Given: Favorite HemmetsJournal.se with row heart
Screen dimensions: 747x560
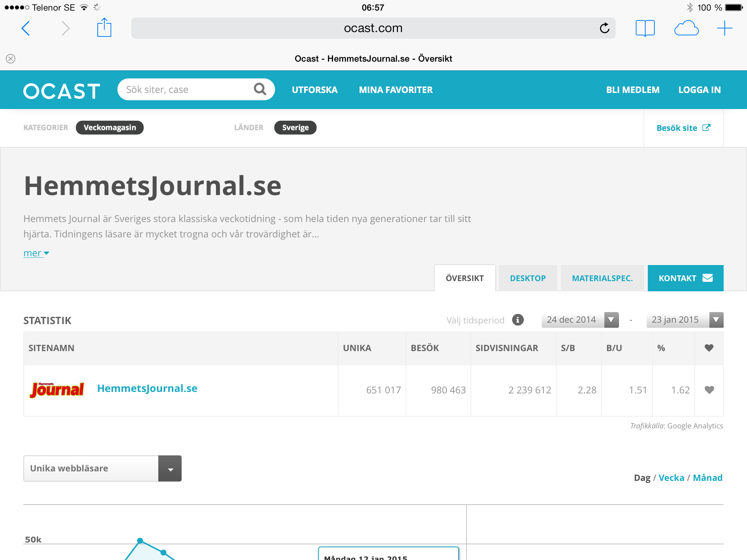Looking at the screenshot, I should tap(709, 390).
